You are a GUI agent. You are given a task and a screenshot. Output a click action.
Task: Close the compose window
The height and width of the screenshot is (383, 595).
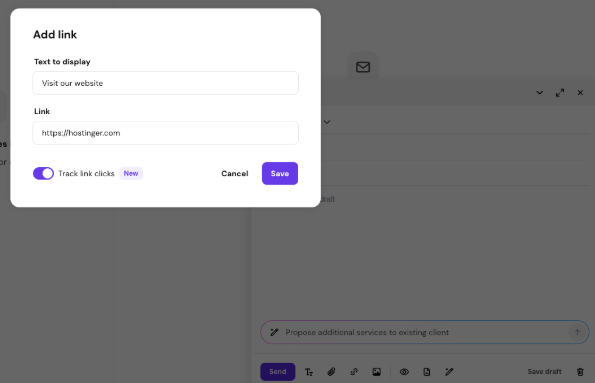[580, 93]
